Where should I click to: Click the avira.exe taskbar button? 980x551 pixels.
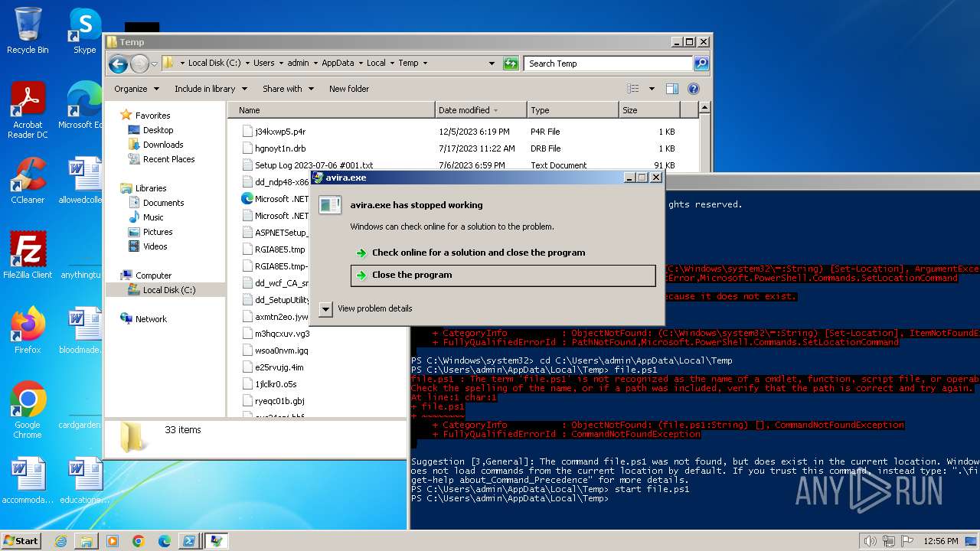click(x=217, y=541)
